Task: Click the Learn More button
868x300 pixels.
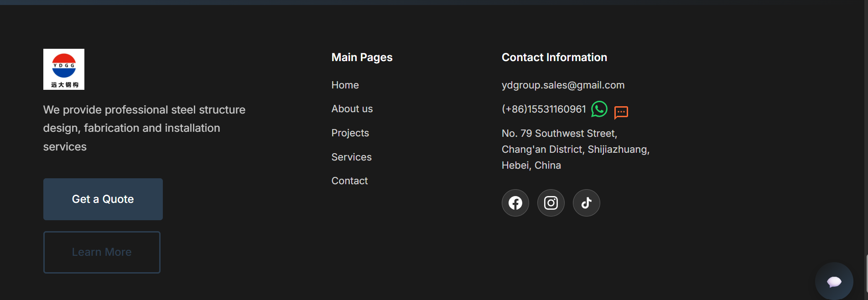Action: [x=102, y=252]
